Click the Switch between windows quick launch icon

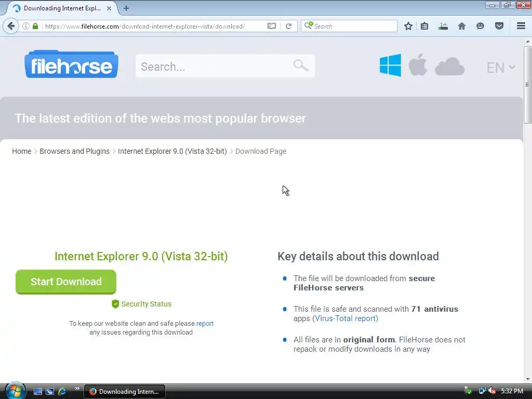coord(50,392)
